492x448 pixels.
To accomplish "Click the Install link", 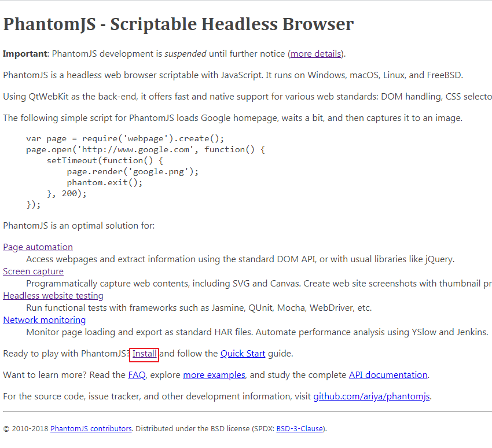I will click(144, 354).
